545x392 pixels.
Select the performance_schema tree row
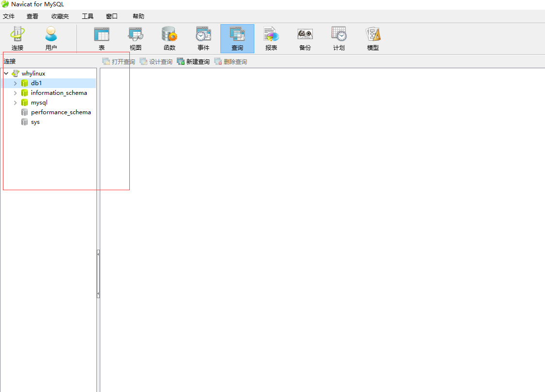coord(48,112)
